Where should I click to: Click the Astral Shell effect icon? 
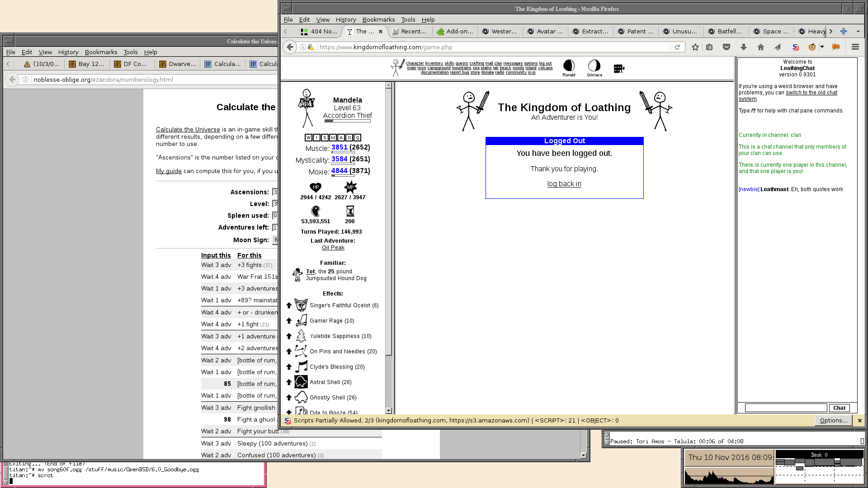pyautogui.click(x=301, y=382)
